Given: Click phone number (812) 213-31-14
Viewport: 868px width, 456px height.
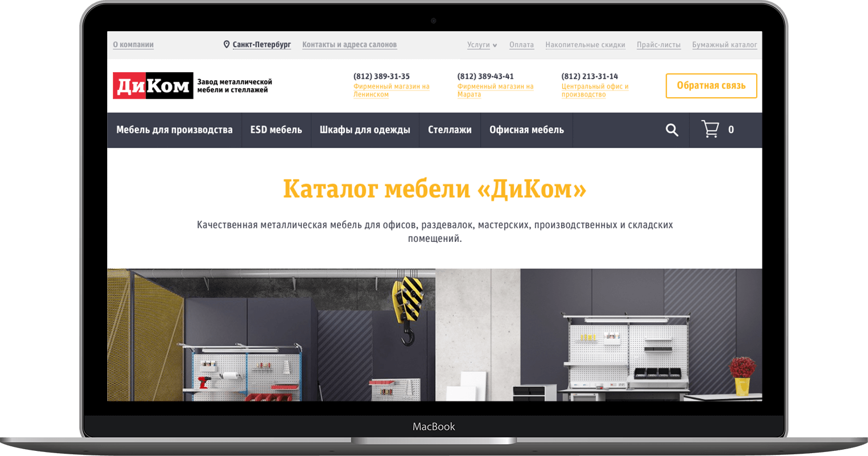Looking at the screenshot, I should 590,76.
